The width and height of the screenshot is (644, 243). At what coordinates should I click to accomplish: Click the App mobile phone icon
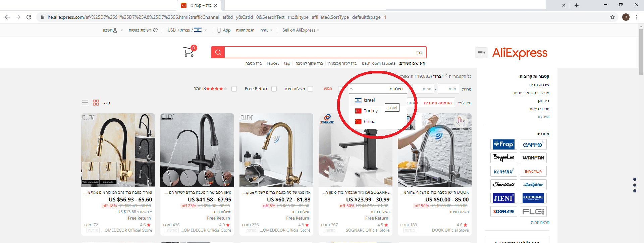pos(219,30)
